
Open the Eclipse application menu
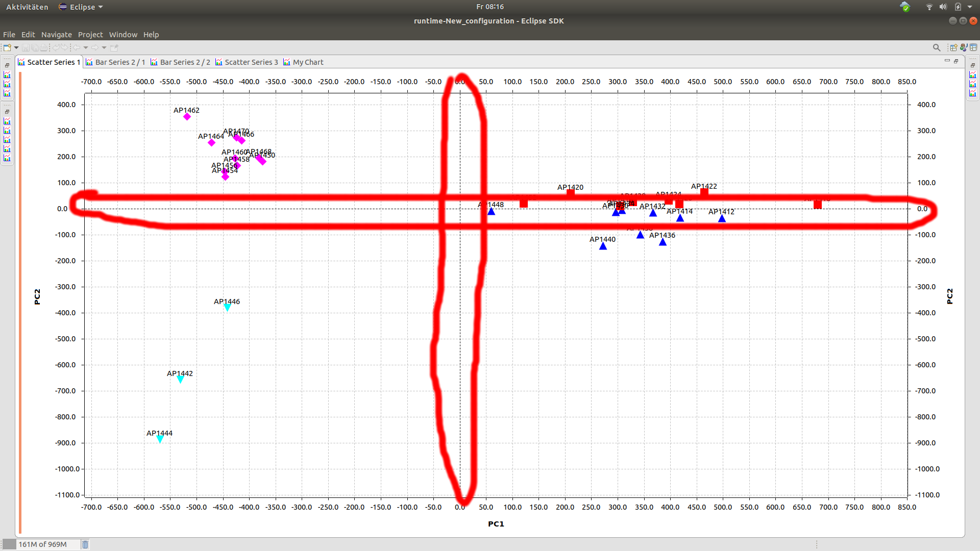tap(81, 7)
